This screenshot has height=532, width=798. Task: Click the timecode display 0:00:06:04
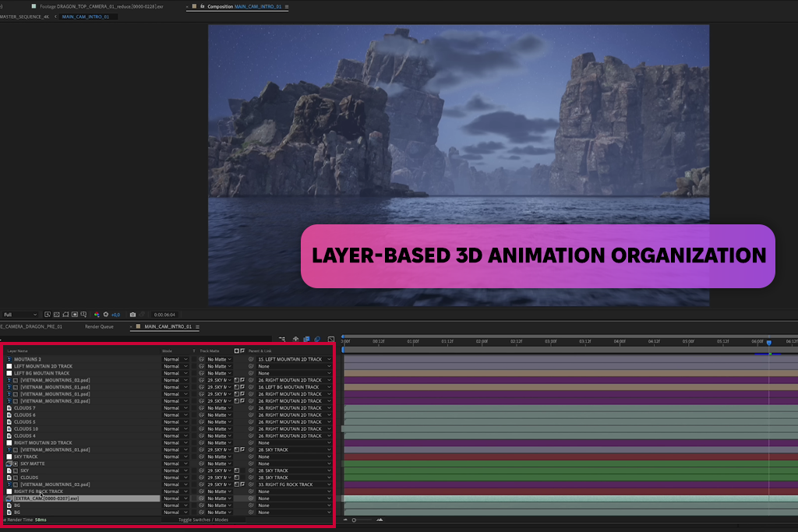164,315
